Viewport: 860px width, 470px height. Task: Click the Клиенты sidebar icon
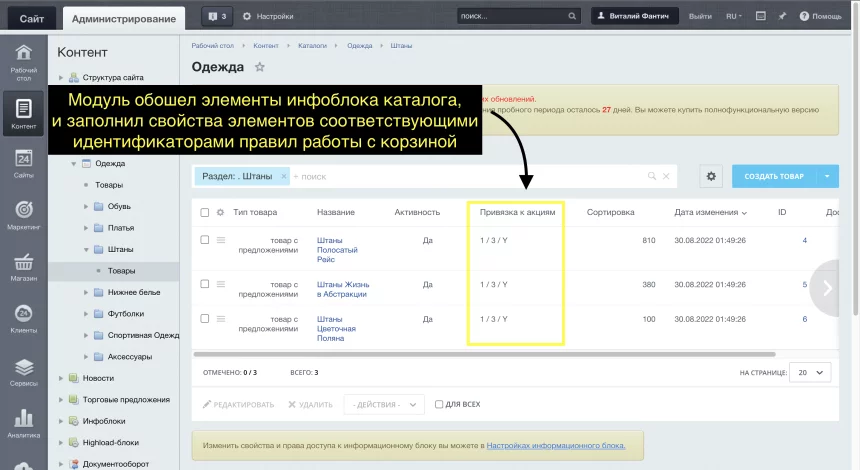click(x=24, y=318)
